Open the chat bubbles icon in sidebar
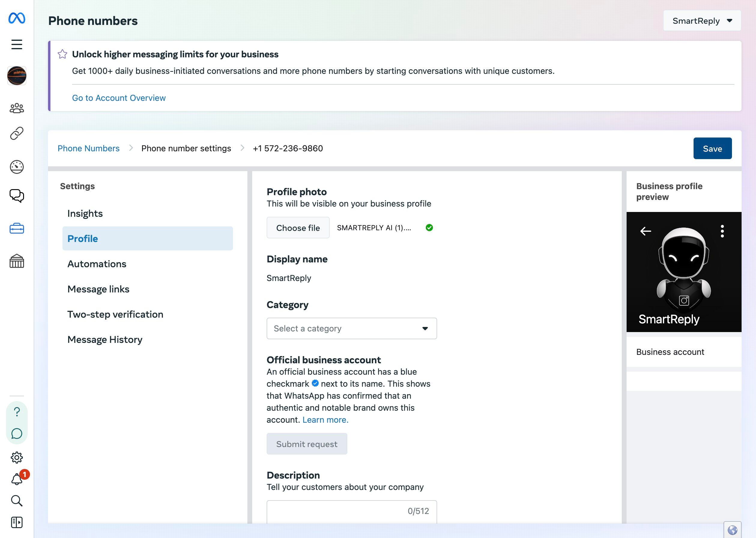 click(17, 195)
